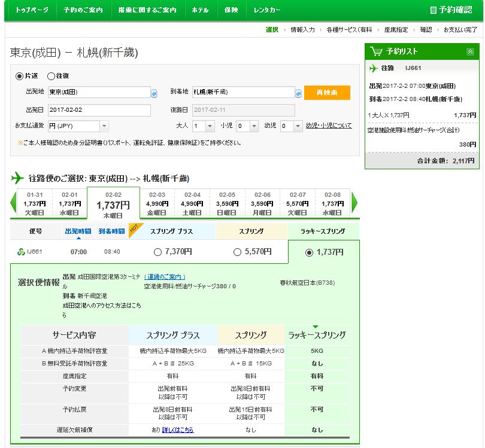Click the orange 再検索 button
485x448 pixels.
[327, 93]
